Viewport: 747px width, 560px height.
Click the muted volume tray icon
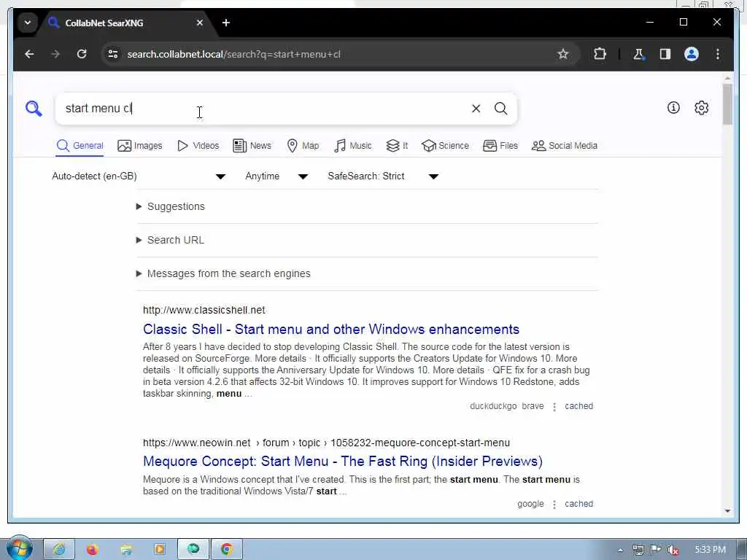(x=673, y=550)
